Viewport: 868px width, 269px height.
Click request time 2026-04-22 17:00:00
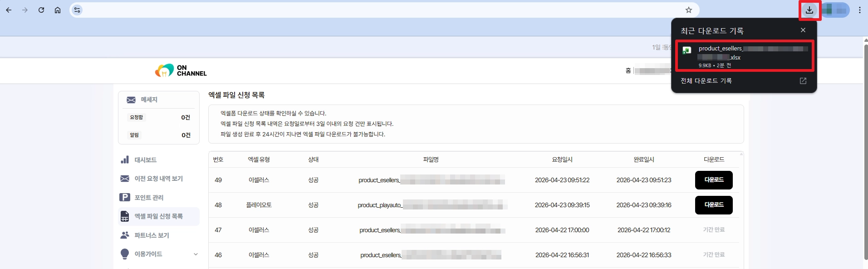pyautogui.click(x=562, y=230)
